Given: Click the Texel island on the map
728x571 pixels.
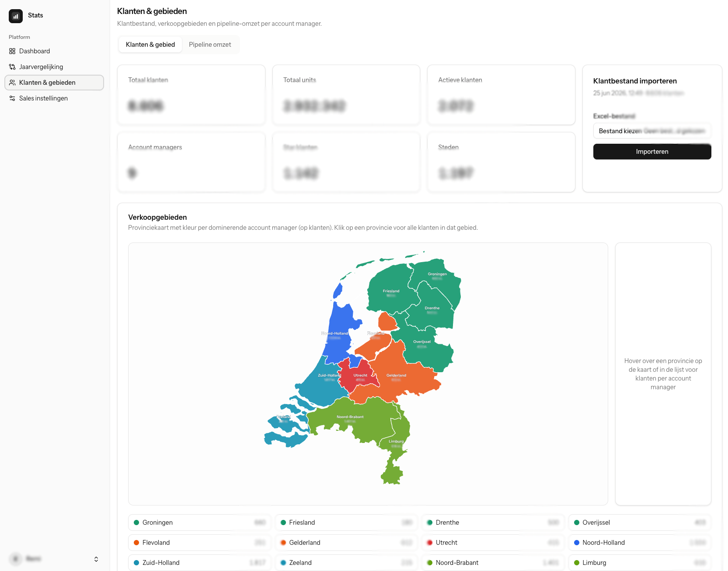Looking at the screenshot, I should (338, 290).
